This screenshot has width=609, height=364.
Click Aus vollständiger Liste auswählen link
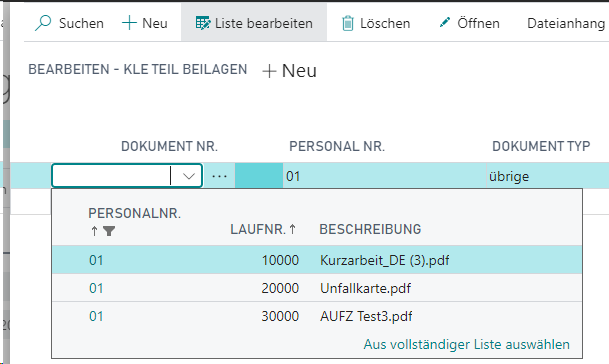[466, 344]
